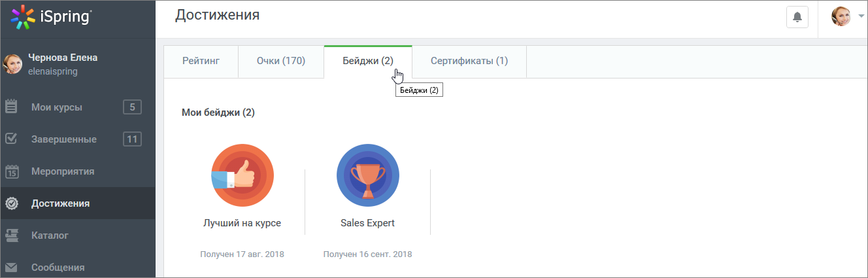
Task: Click the Сообщения envelope icon
Action: [11, 267]
